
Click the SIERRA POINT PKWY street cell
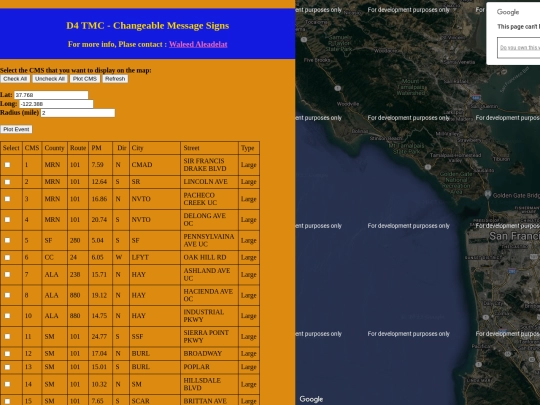coord(209,336)
